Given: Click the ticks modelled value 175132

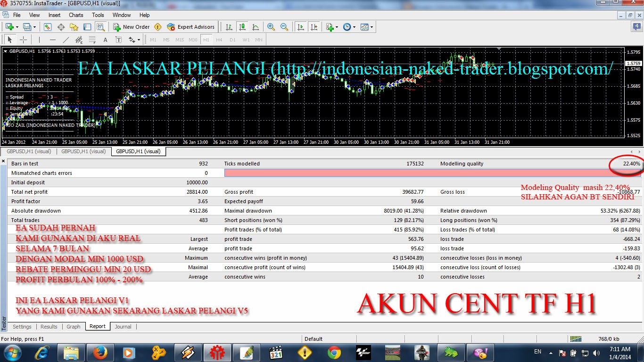Looking at the screenshot, I should pyautogui.click(x=415, y=164).
